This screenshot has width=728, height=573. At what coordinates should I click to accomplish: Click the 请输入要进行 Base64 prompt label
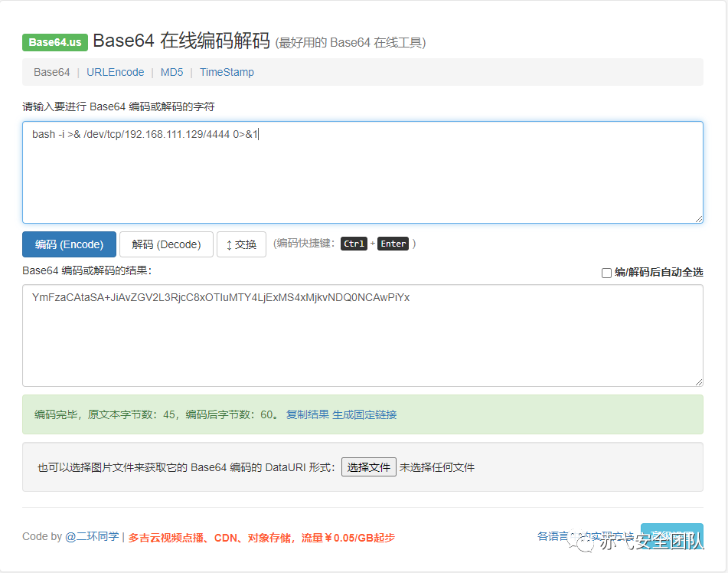[119, 106]
